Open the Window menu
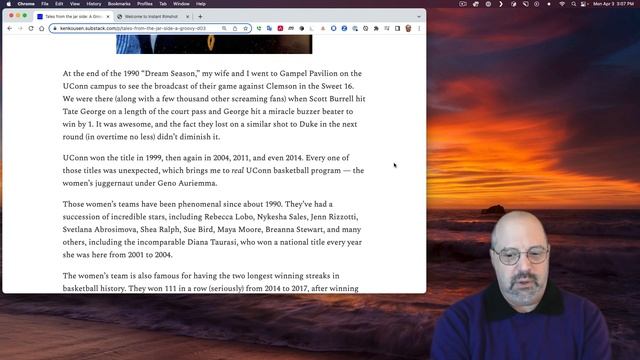The width and height of the screenshot is (640, 360). (x=181, y=4)
